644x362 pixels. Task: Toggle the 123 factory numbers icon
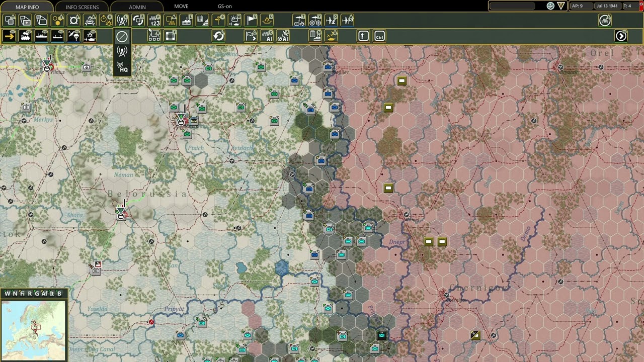pos(154,20)
